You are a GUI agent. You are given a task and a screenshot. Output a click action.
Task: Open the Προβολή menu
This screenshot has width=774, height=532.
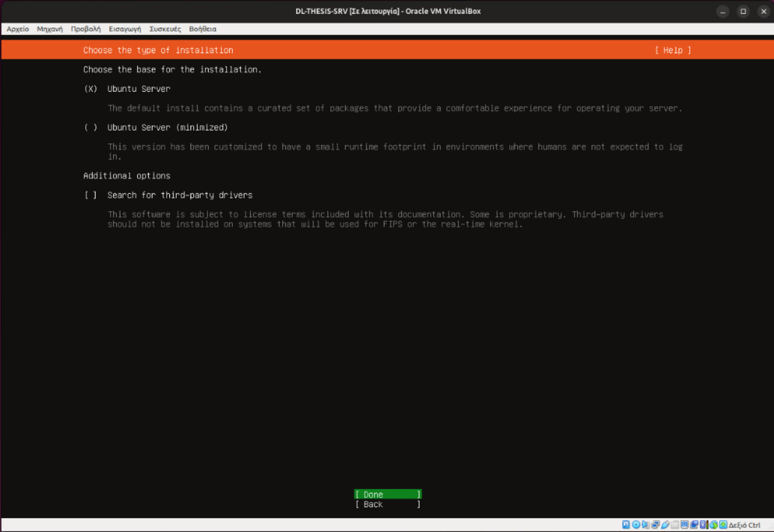(85, 29)
